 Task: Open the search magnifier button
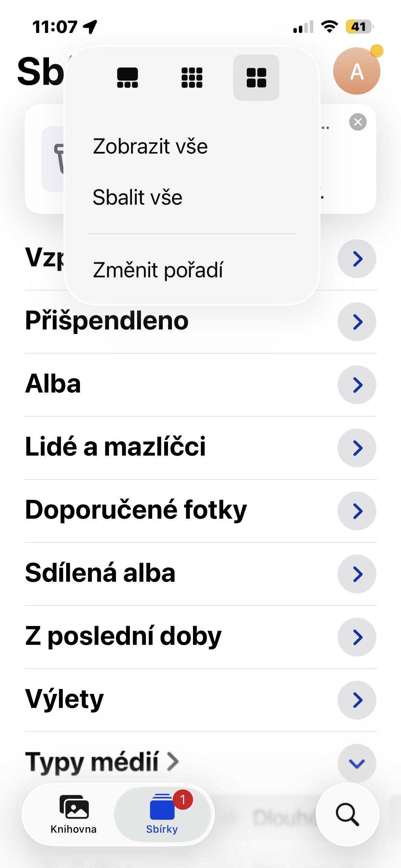[x=347, y=814]
